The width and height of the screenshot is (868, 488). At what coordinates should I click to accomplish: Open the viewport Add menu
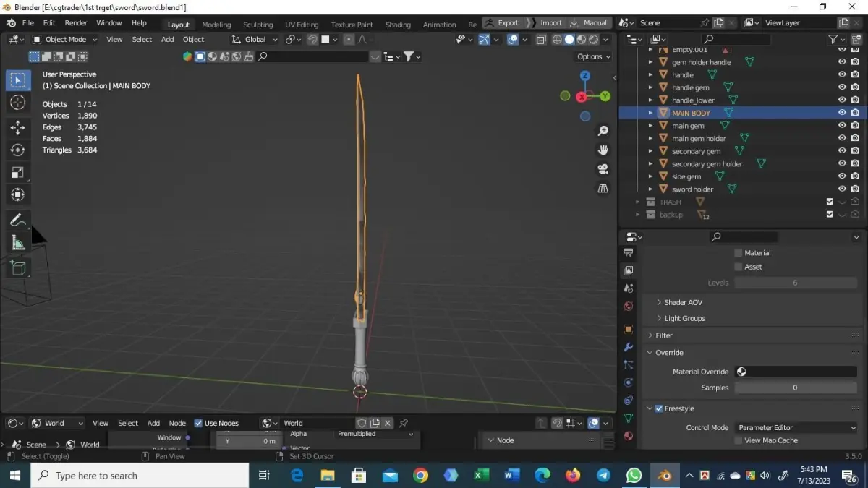tap(168, 39)
